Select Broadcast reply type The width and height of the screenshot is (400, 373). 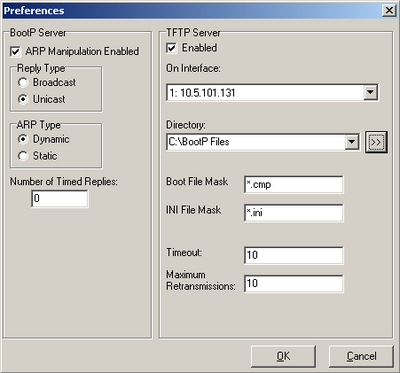click(x=23, y=82)
